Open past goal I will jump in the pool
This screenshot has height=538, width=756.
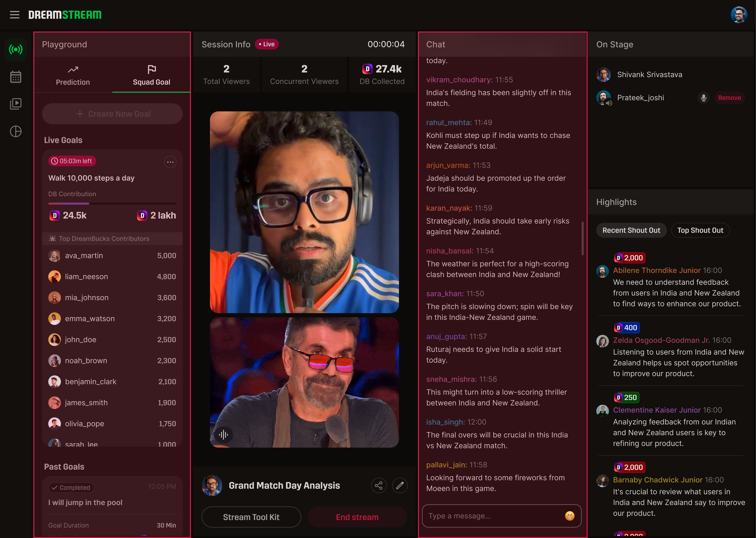coord(85,503)
